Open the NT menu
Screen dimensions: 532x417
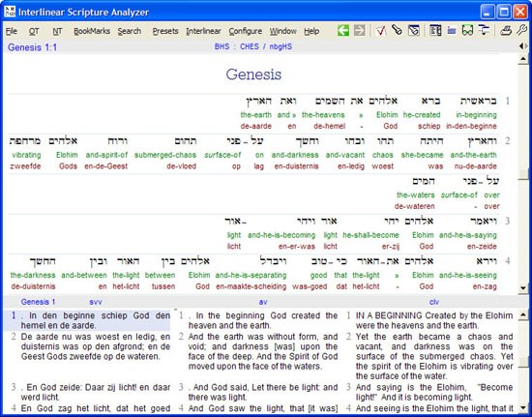click(x=57, y=31)
